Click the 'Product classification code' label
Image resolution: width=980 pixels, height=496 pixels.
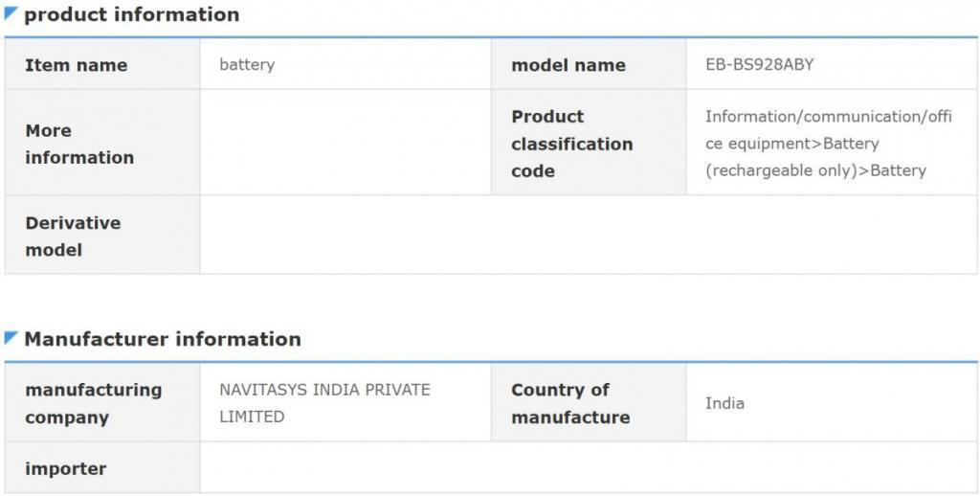pyautogui.click(x=571, y=144)
